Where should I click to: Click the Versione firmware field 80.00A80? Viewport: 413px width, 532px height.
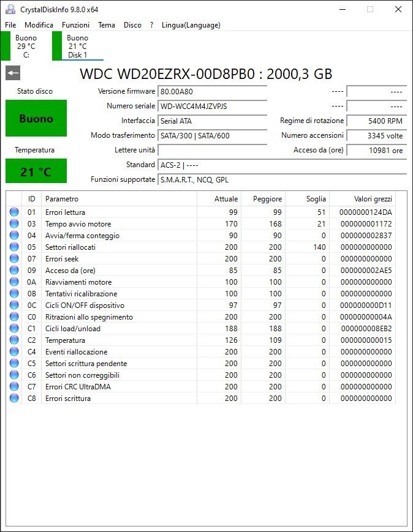213,92
